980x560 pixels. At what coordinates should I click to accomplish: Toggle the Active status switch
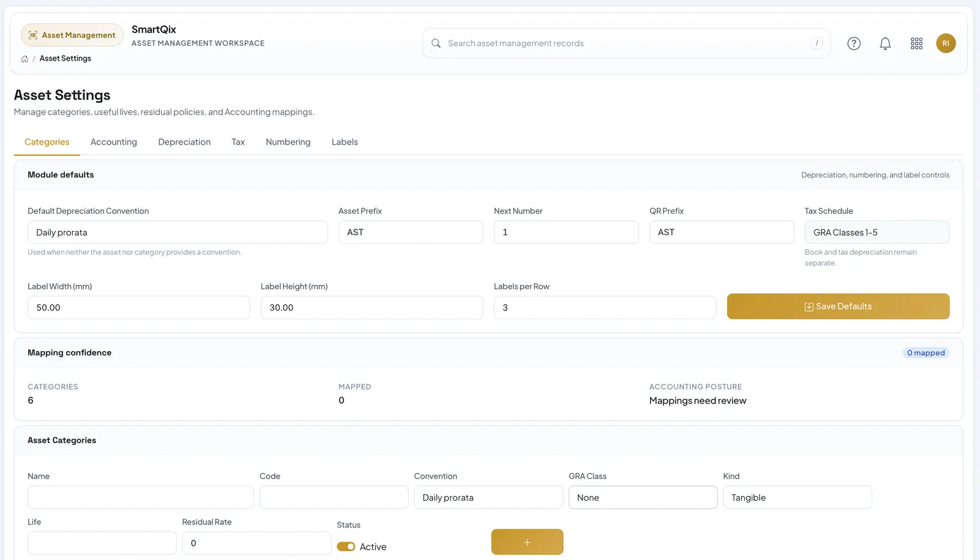tap(346, 547)
